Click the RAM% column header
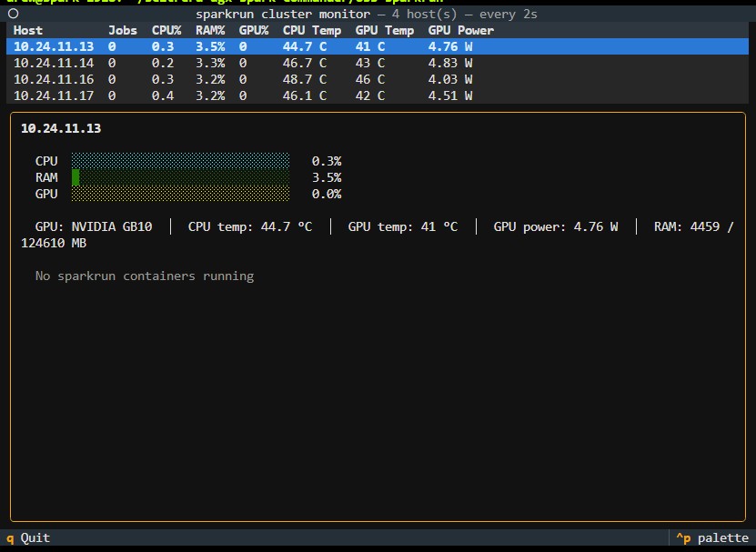This screenshot has height=552, width=756. (x=210, y=30)
